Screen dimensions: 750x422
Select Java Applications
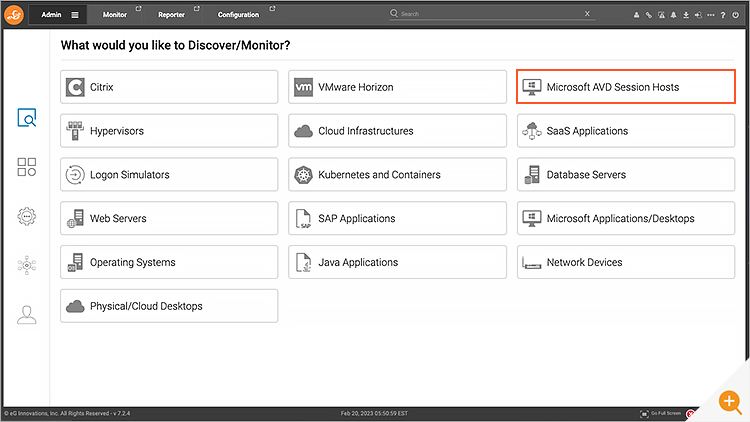pyautogui.click(x=397, y=262)
